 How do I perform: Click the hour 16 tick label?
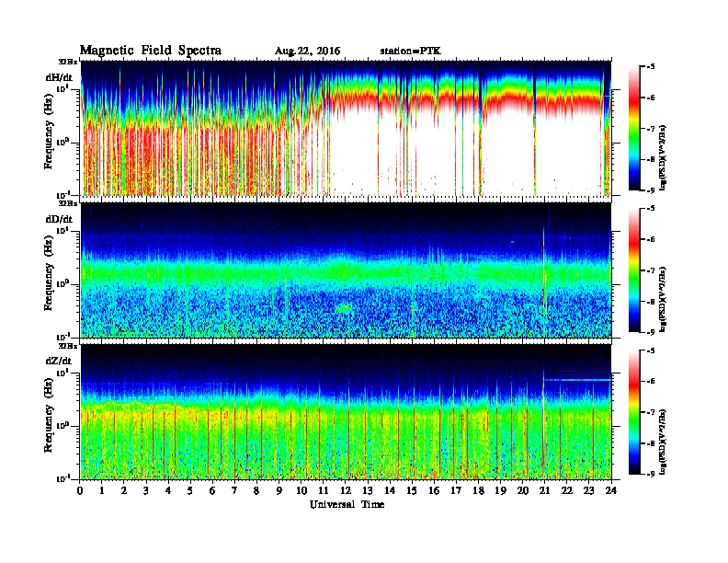tap(434, 491)
